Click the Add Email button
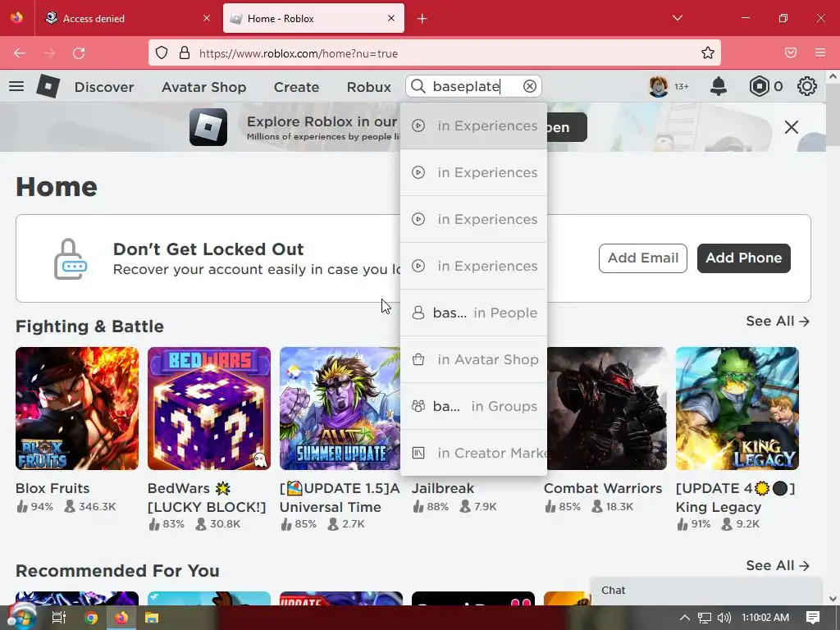This screenshot has height=630, width=840. 643,258
